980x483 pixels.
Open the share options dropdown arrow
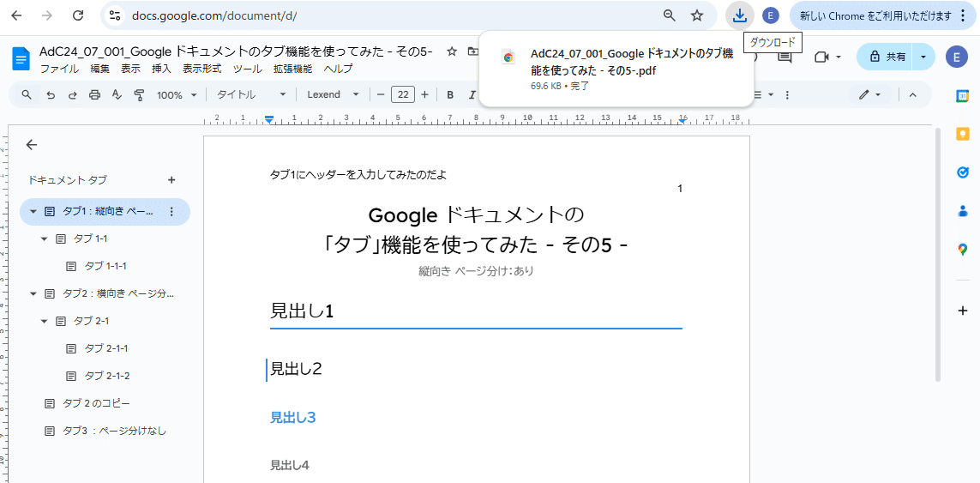pos(923,57)
